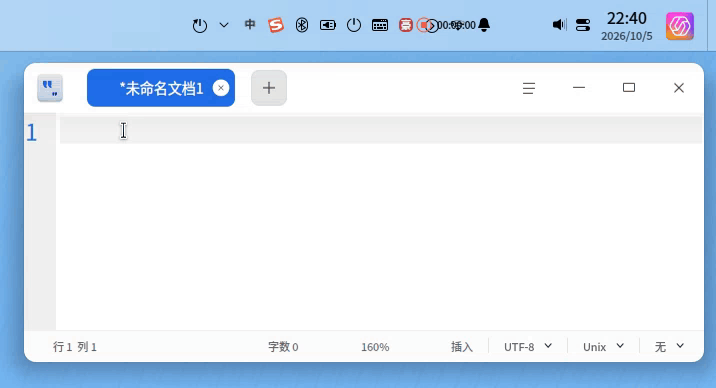Toggle the 中 input language indicator
The width and height of the screenshot is (716, 388).
click(x=250, y=24)
